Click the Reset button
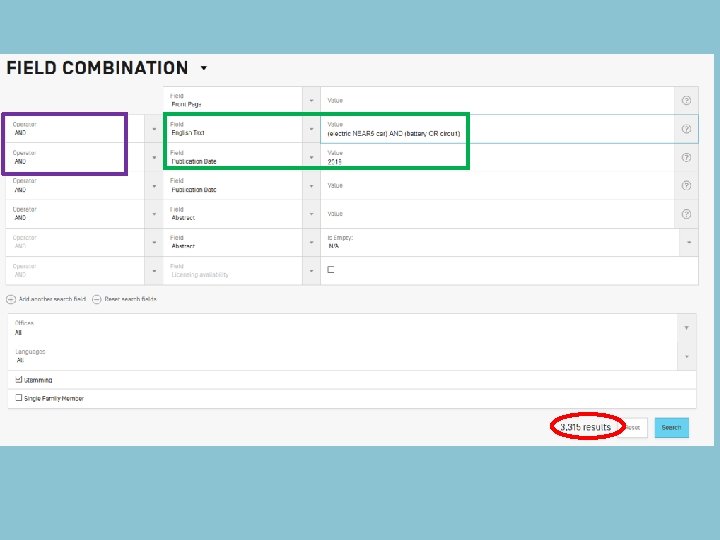Viewport: 720px width, 540px height. (x=633, y=428)
